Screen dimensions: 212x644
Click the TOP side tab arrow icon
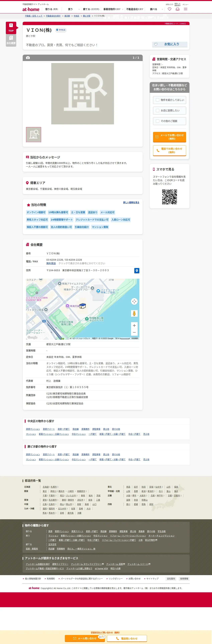tap(11, 25)
